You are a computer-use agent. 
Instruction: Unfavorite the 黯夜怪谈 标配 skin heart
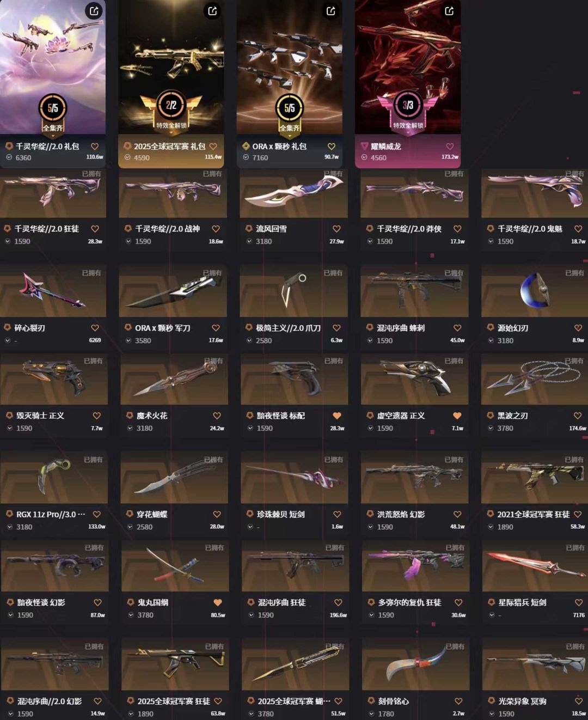click(337, 416)
